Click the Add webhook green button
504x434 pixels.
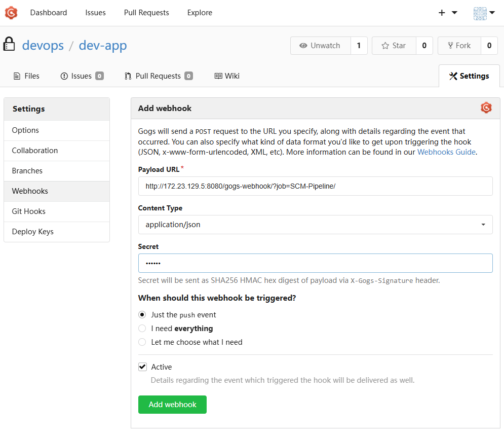[172, 405]
